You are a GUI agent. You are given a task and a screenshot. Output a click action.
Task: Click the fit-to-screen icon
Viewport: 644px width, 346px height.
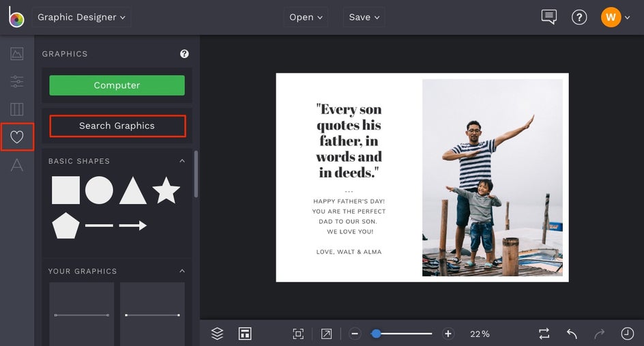pyautogui.click(x=298, y=334)
